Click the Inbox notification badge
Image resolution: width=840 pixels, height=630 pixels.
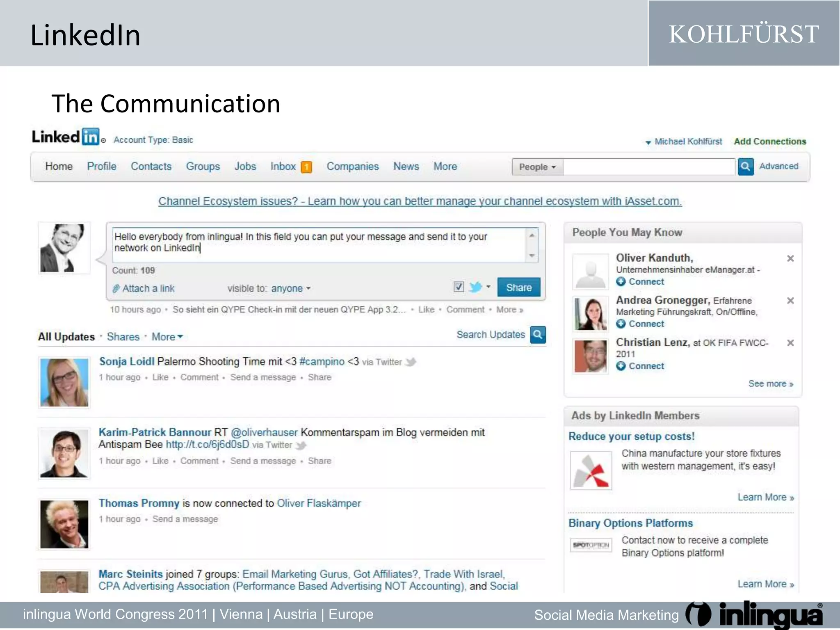pos(306,167)
